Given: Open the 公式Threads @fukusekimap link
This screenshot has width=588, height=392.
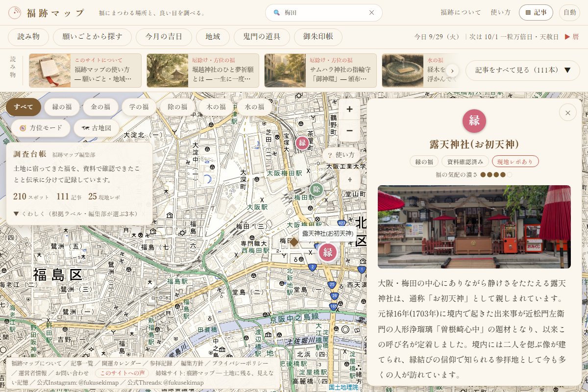Looking at the screenshot, I should tap(166, 382).
